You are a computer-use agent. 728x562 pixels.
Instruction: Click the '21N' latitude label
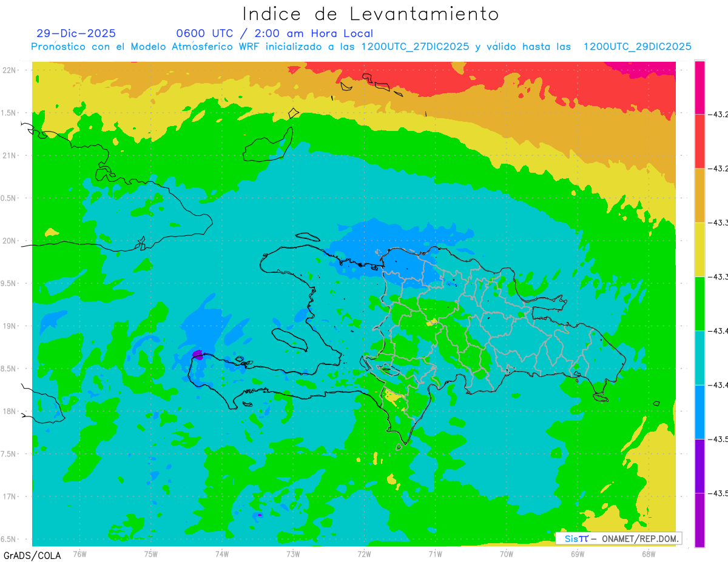pos(10,155)
